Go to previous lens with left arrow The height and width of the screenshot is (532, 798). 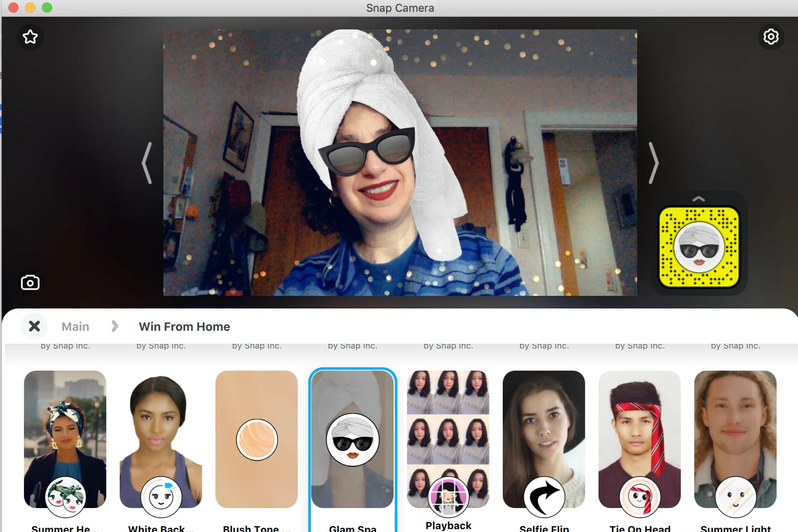[147, 163]
